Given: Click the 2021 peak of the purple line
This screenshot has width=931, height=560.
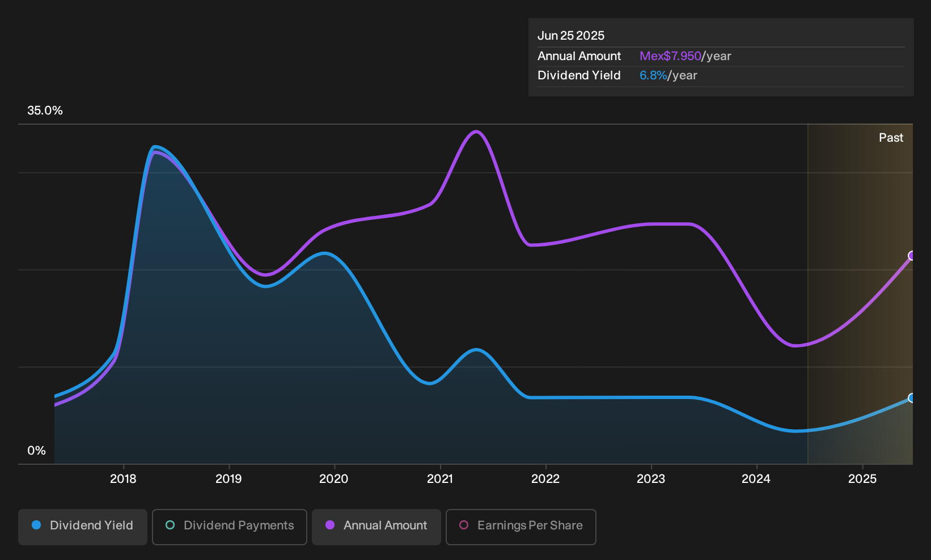Looking at the screenshot, I should [x=477, y=132].
